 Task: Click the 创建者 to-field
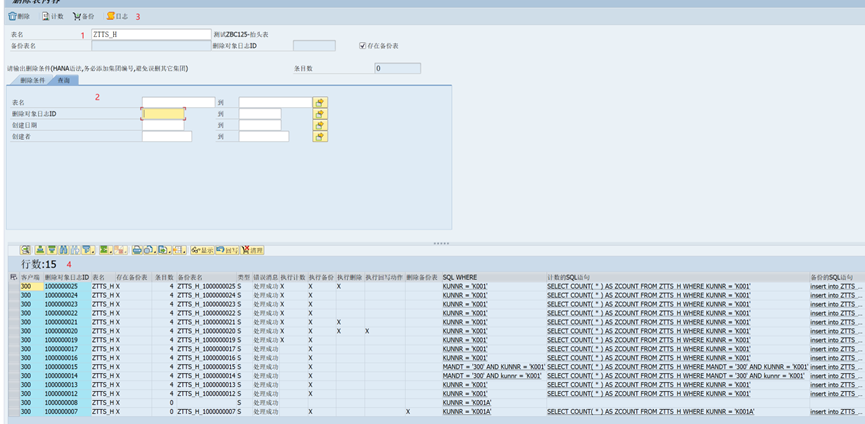tap(264, 137)
